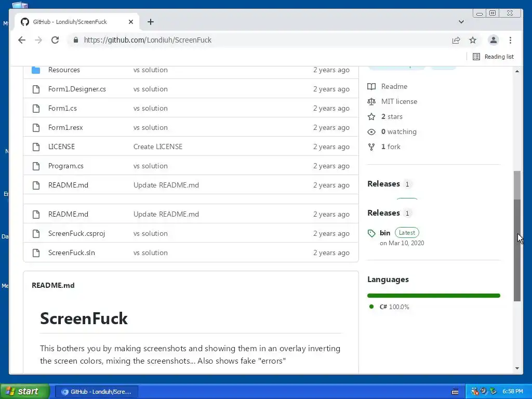Click the license scales icon
The width and height of the screenshot is (532, 399).
coord(371,101)
